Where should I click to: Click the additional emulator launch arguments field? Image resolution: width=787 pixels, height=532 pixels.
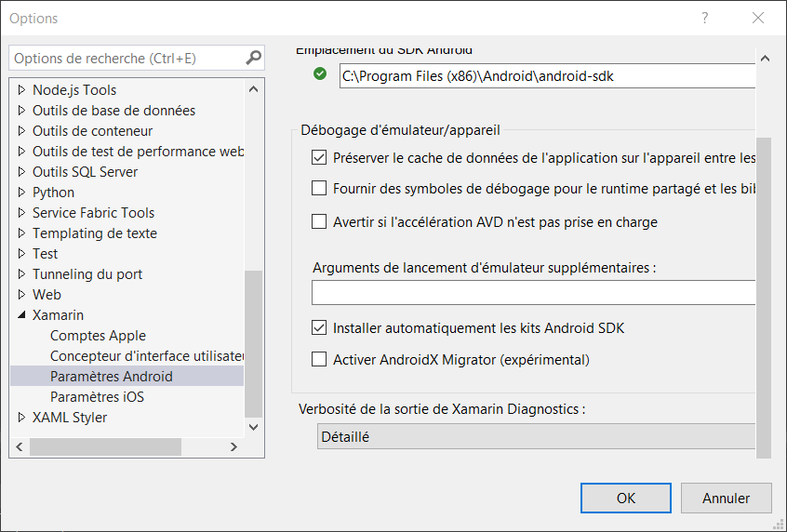tap(534, 293)
